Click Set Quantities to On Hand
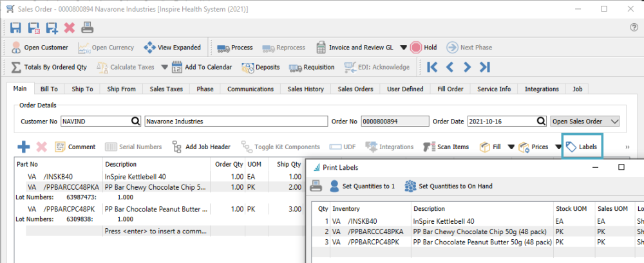The height and width of the screenshot is (263, 644). click(x=448, y=186)
